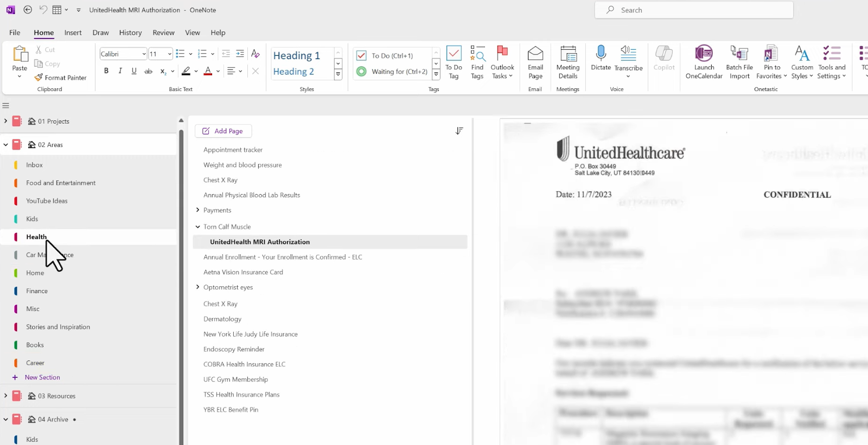Open the Help tab
The image size is (868, 445).
tap(218, 33)
